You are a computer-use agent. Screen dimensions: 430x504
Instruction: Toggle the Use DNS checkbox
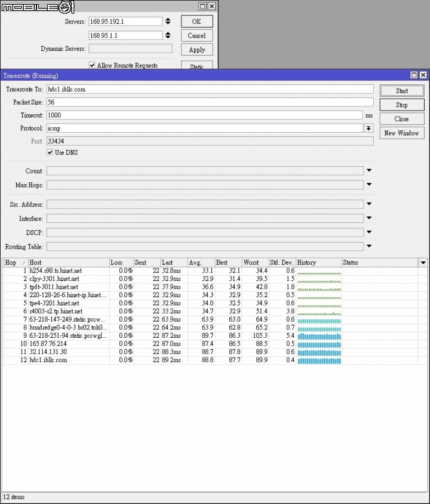point(50,152)
